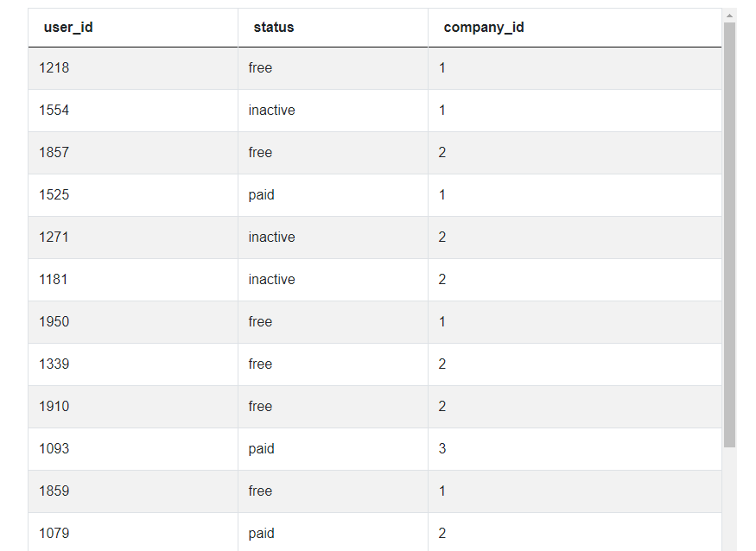Click the vertical scrollbar thumb
Viewport: 756px width, 551px height.
(x=729, y=235)
